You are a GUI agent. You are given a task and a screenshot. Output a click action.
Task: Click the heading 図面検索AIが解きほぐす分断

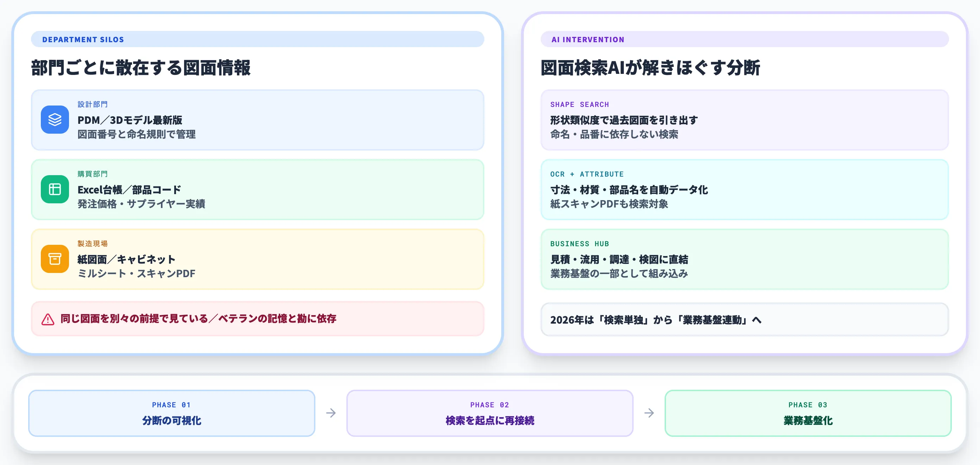[x=650, y=68]
